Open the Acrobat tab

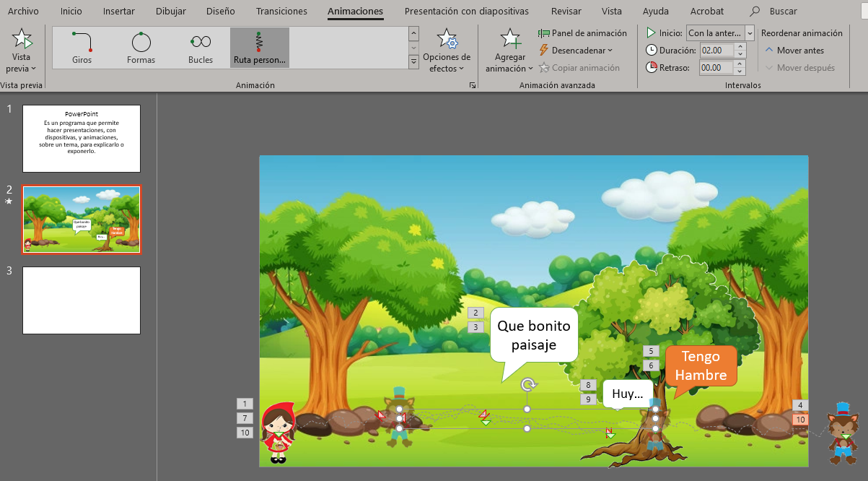[x=706, y=12]
